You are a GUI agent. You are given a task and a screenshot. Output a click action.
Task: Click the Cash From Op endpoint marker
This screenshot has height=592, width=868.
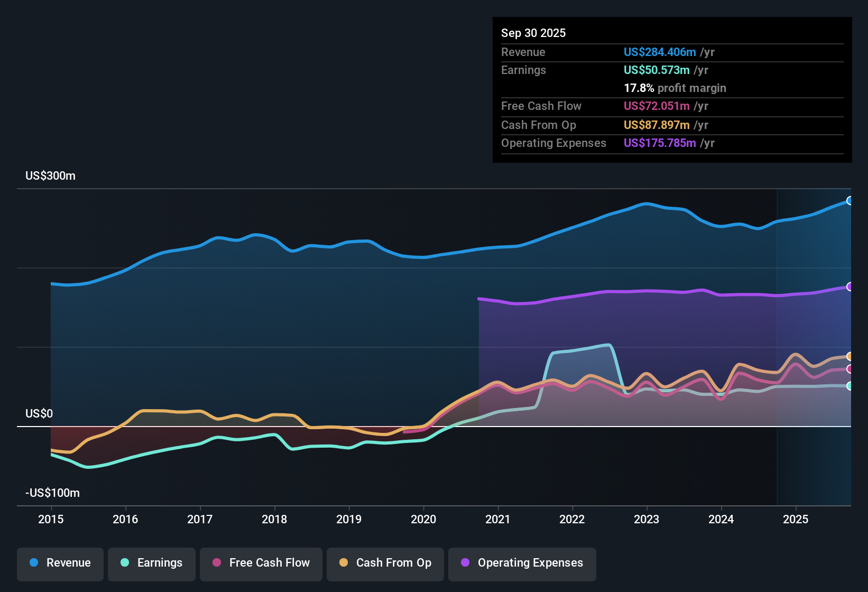tap(850, 357)
